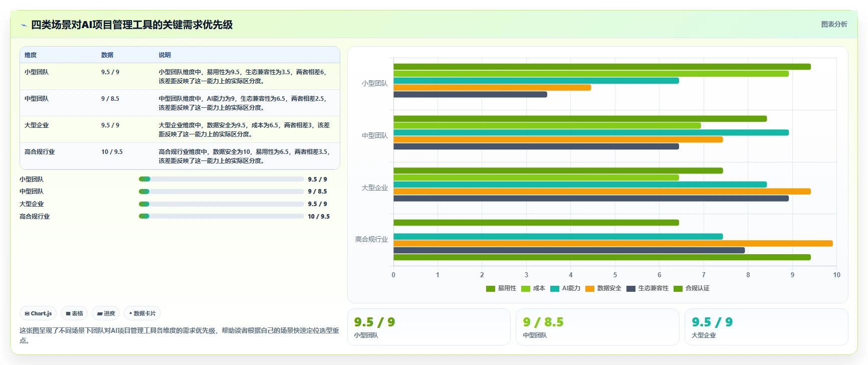Click the orange 数据安全 bar for 高合规行业
The image size is (868, 365).
tap(613, 244)
